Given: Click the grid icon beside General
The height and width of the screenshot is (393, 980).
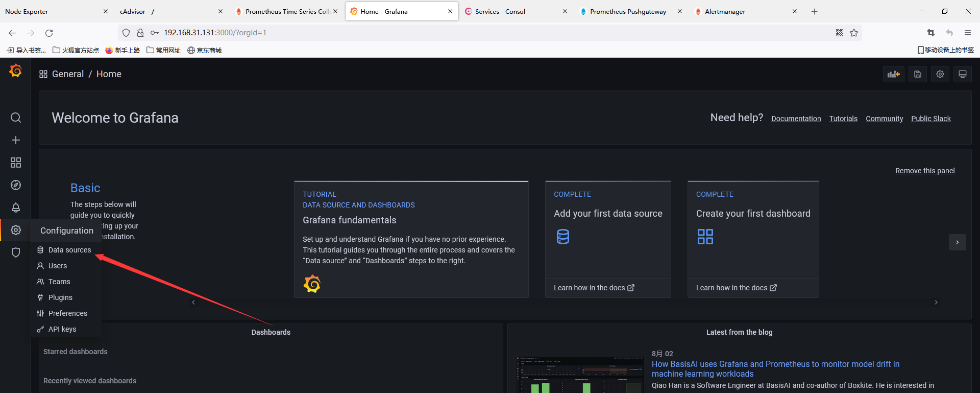Looking at the screenshot, I should (x=43, y=74).
